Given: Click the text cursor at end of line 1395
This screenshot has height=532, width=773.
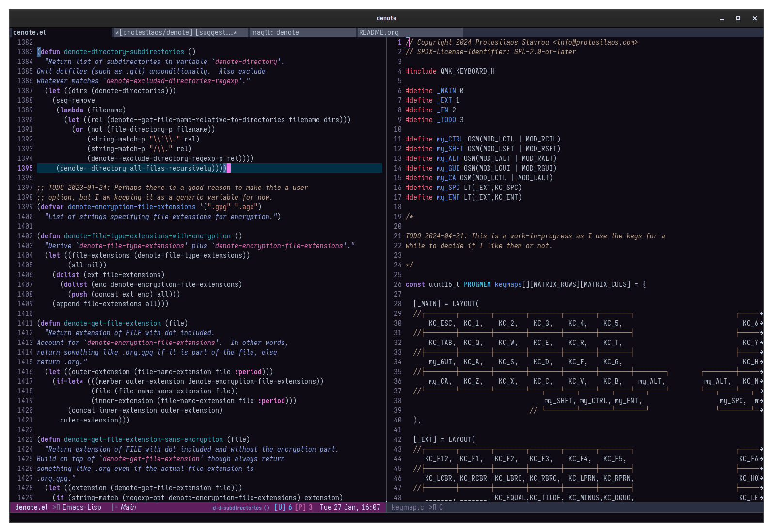Looking at the screenshot, I should [x=229, y=168].
